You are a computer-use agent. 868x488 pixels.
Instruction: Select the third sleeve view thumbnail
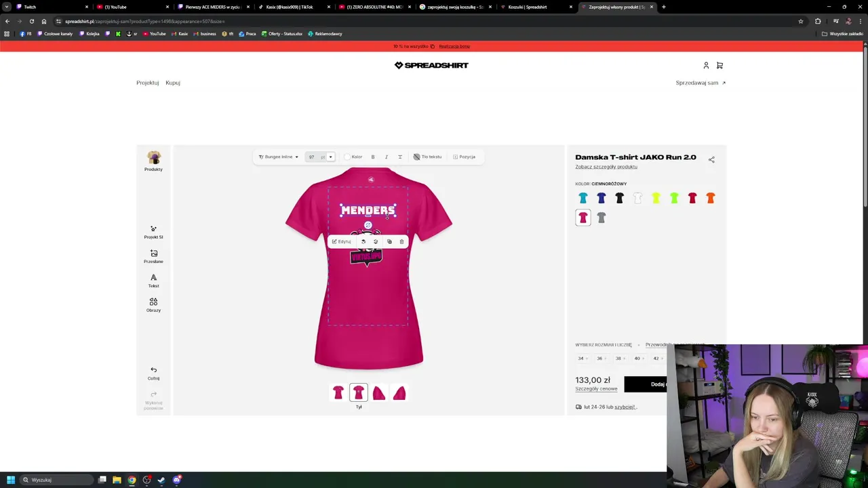click(x=379, y=392)
